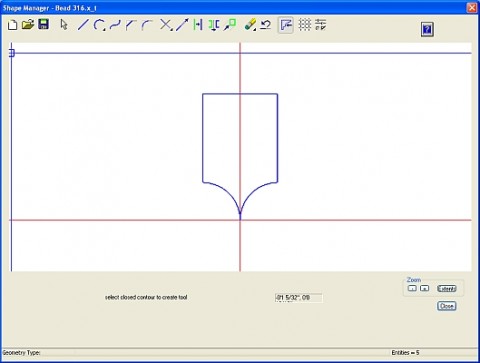Click the zoom out button
The height and width of the screenshot is (363, 480).
tap(412, 289)
